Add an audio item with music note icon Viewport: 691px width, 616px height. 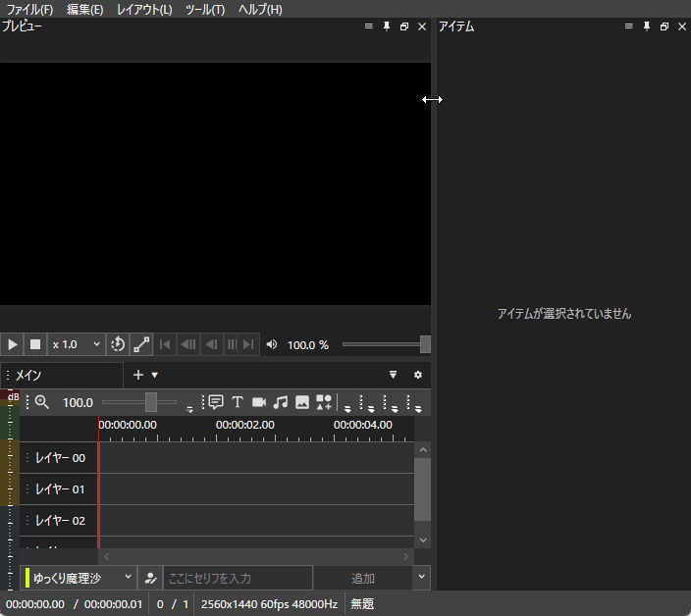tap(281, 402)
